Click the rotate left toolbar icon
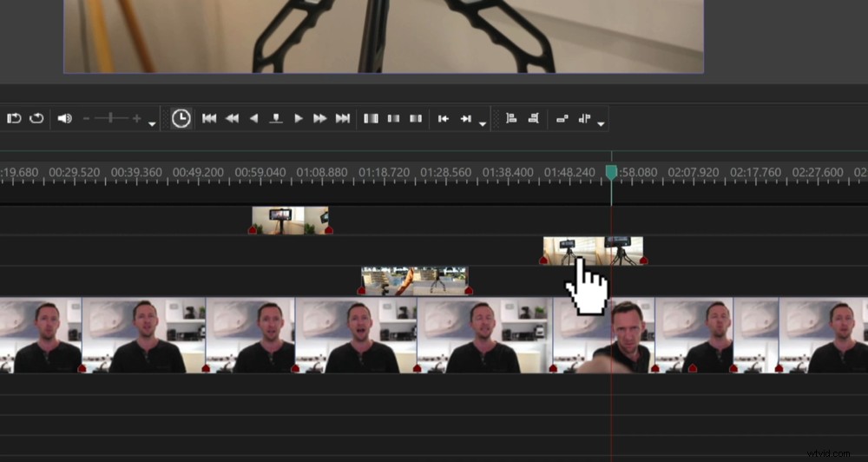The image size is (868, 462). (14, 119)
